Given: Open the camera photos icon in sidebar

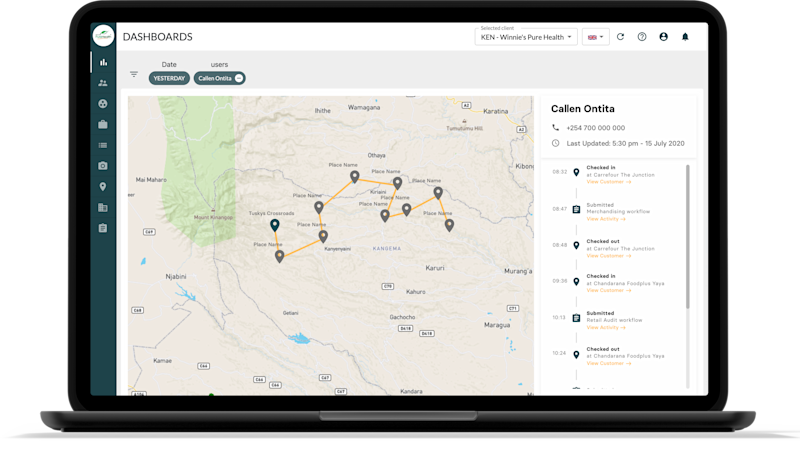Looking at the screenshot, I should coord(103,166).
